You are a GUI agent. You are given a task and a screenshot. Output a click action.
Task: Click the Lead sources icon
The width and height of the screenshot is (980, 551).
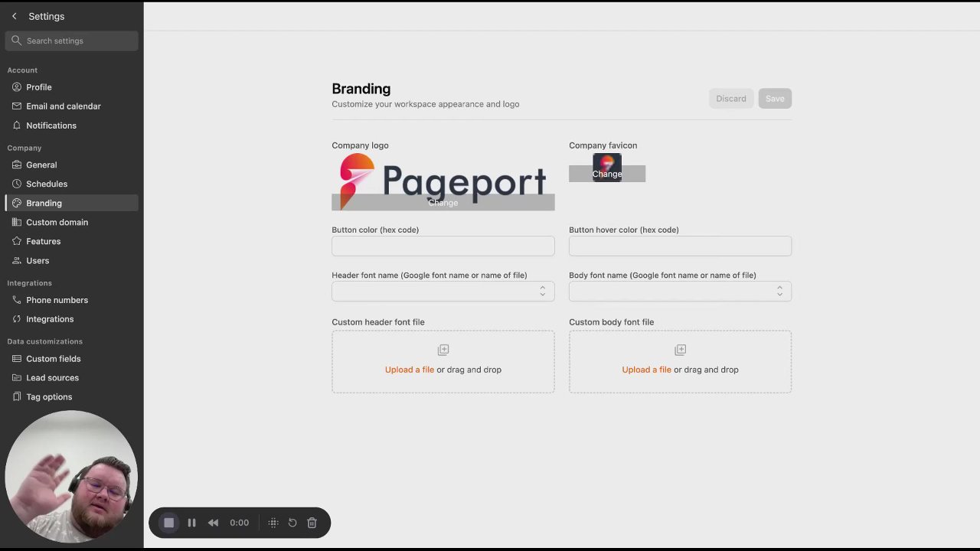coord(17,377)
